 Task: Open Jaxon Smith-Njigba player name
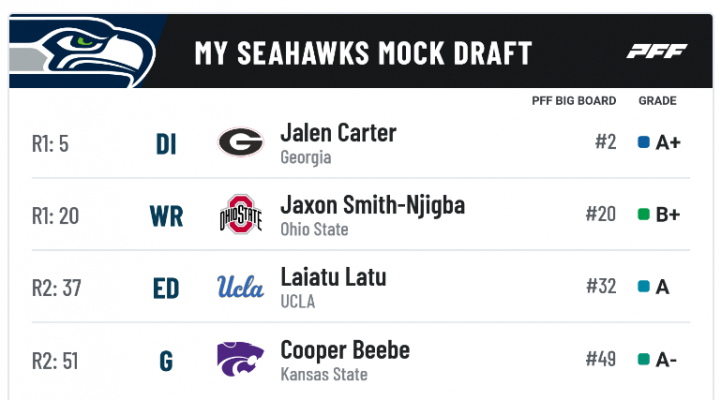[x=372, y=206]
